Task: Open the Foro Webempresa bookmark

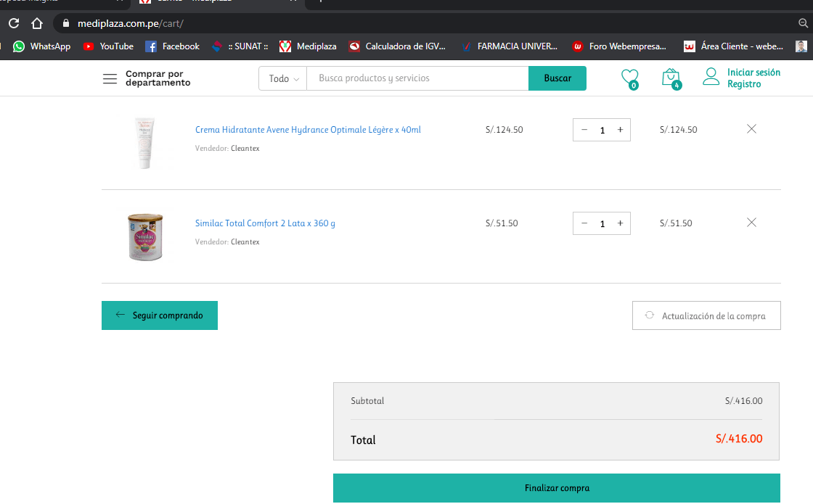Action: [x=619, y=46]
